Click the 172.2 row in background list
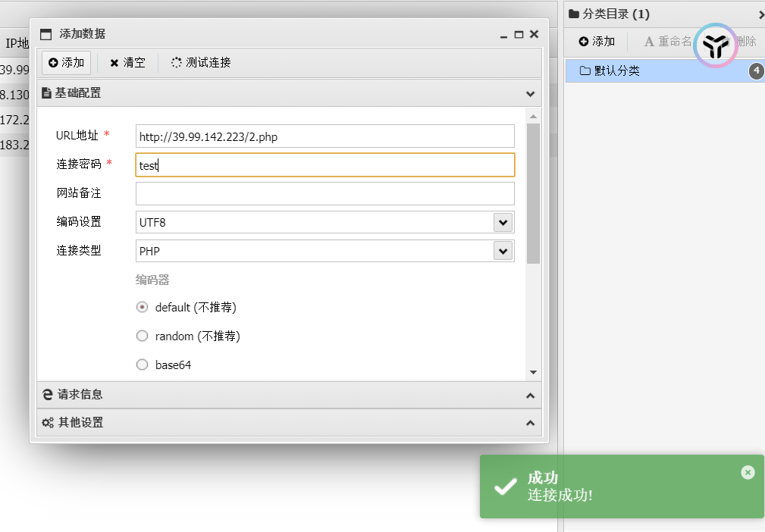 click(x=14, y=120)
